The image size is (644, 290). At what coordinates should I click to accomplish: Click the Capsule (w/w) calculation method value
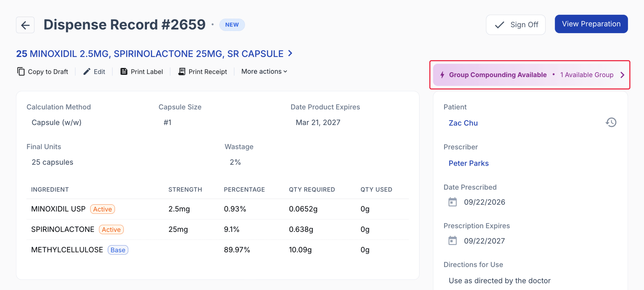(57, 122)
